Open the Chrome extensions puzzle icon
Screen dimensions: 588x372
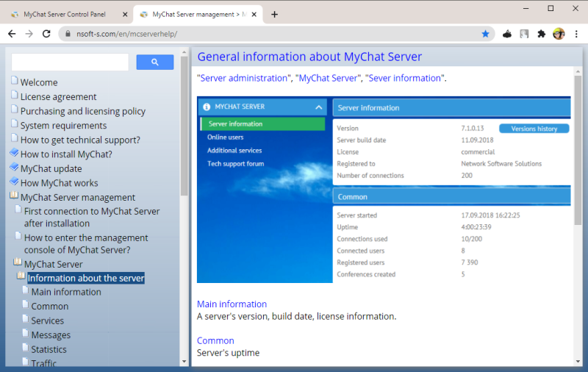click(x=541, y=34)
